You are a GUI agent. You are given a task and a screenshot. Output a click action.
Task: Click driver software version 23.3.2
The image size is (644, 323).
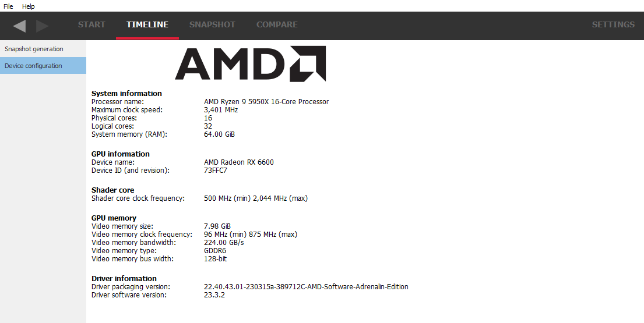pos(214,295)
